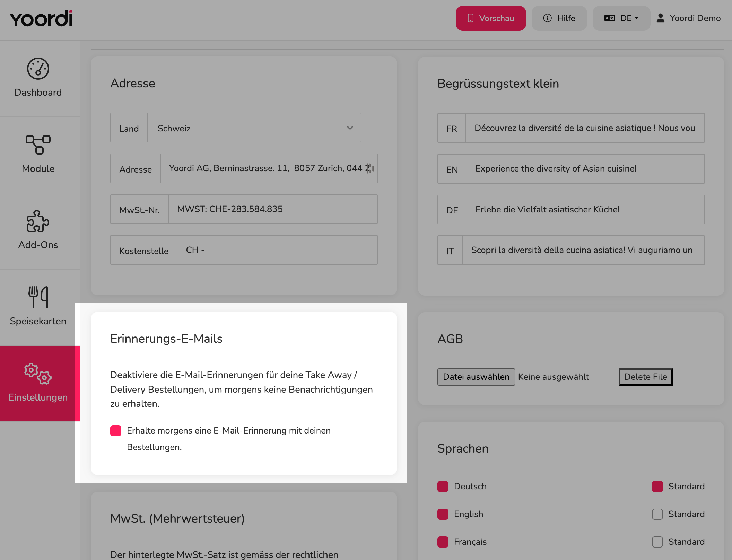Screen dimensions: 732x560
Task: Open the Module flowchart icon
Action: [38, 145]
